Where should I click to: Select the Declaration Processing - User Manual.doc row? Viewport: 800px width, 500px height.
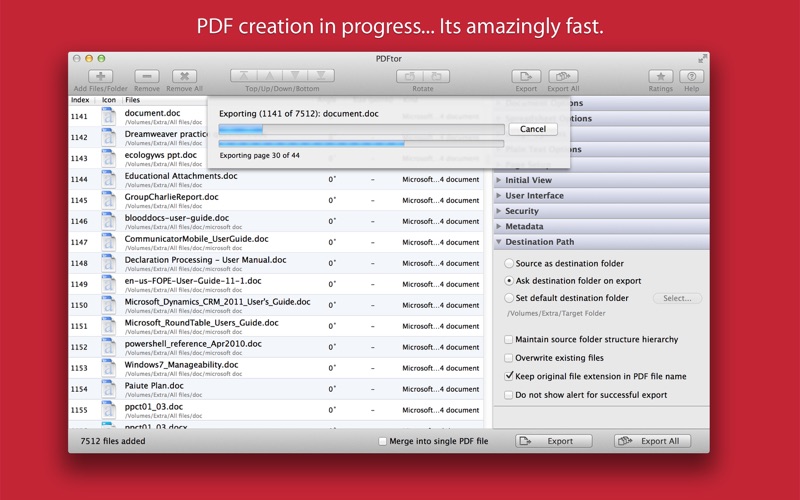(276, 263)
